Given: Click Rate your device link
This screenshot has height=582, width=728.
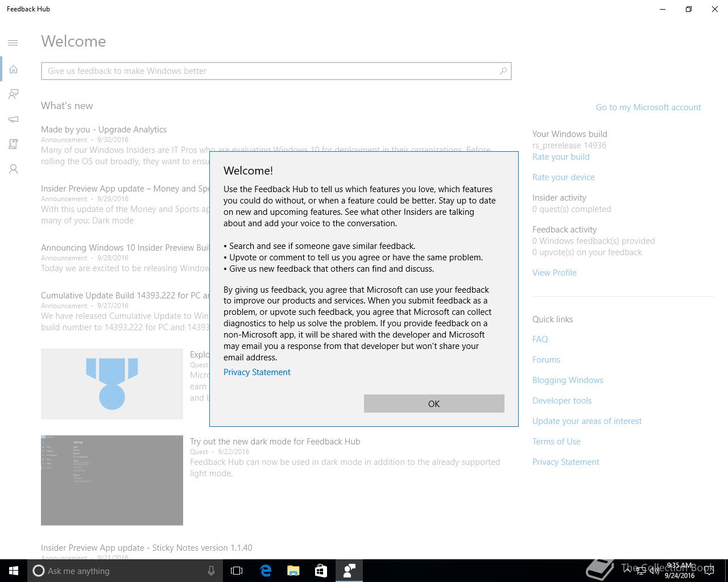Looking at the screenshot, I should 564,177.
